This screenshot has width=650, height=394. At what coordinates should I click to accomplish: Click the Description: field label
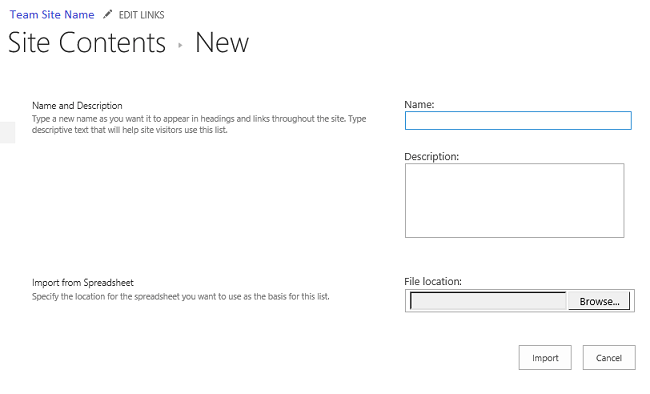(432, 156)
